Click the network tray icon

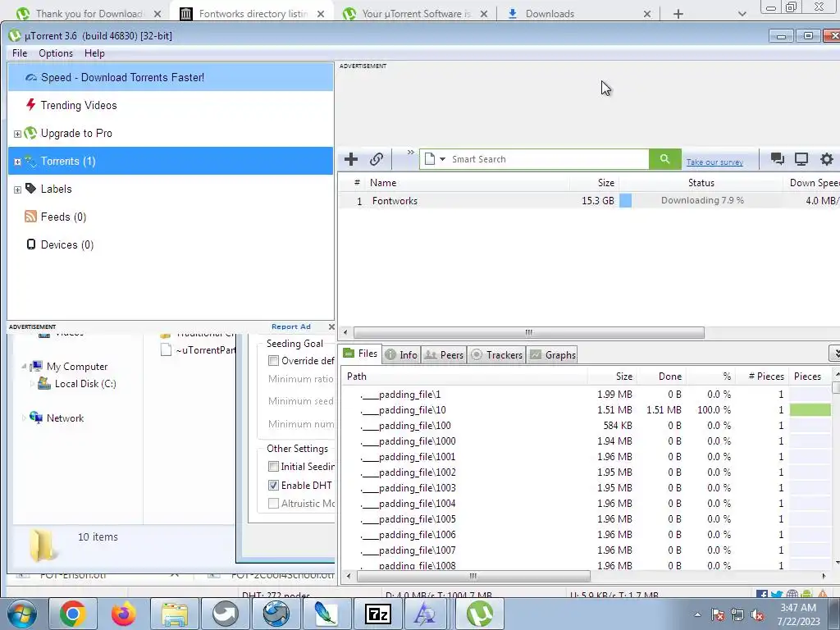pos(737,615)
